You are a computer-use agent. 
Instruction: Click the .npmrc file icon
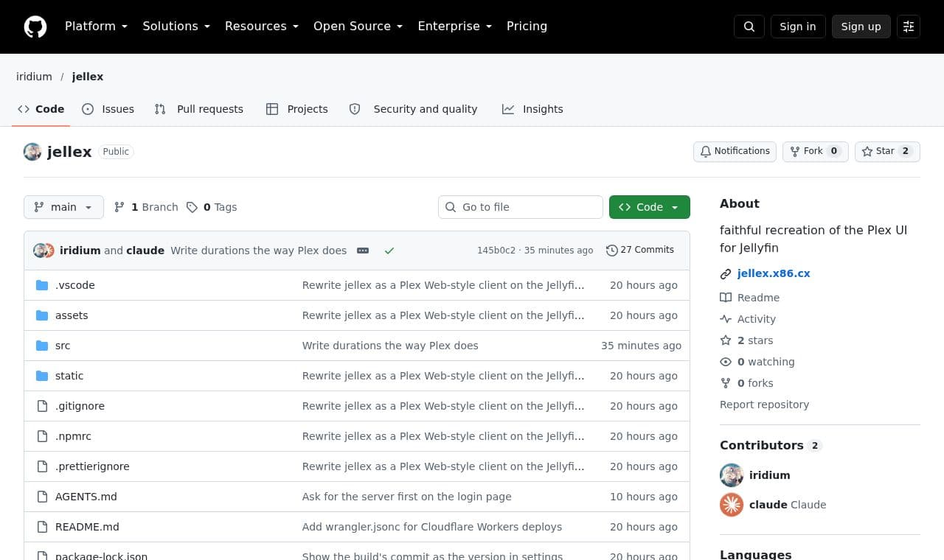(42, 436)
